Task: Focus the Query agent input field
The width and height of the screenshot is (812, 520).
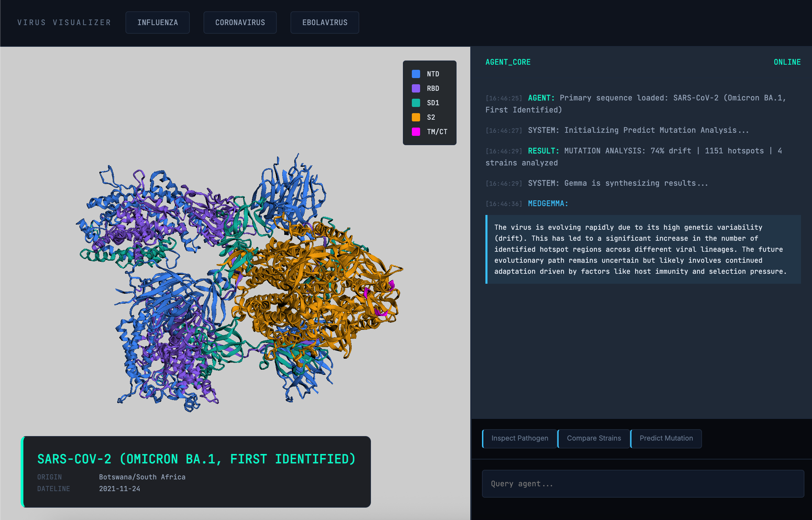Action: click(643, 484)
